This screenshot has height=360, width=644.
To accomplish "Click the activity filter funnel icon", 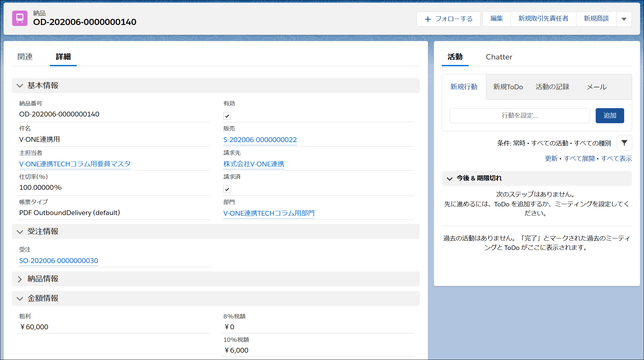I will (624, 143).
